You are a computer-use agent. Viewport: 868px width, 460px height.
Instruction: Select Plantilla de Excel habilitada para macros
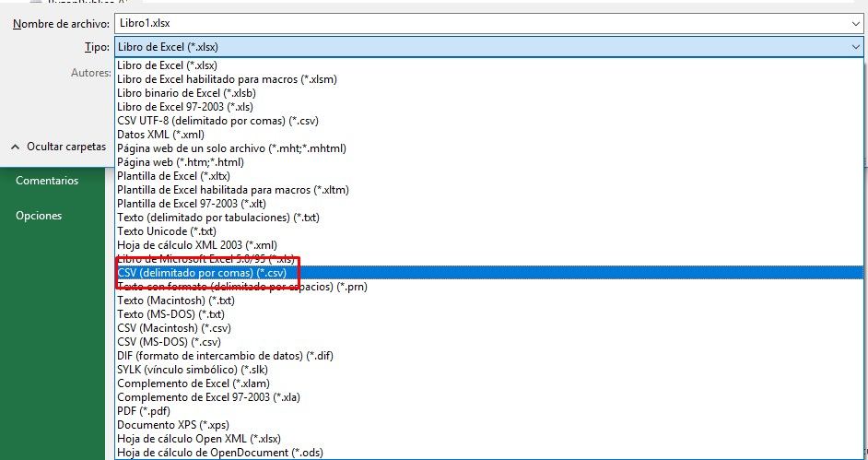488,190
